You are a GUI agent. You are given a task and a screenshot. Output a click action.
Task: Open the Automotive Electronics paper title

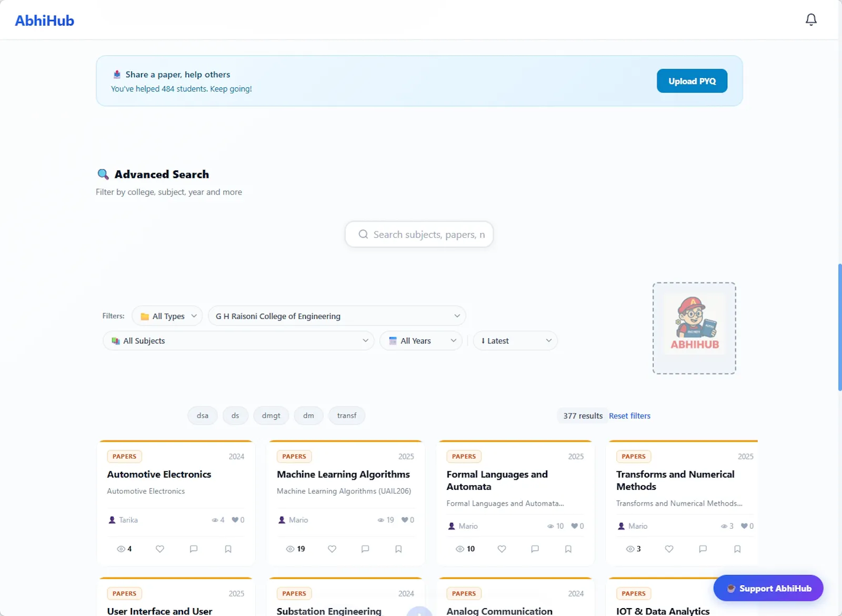click(159, 474)
